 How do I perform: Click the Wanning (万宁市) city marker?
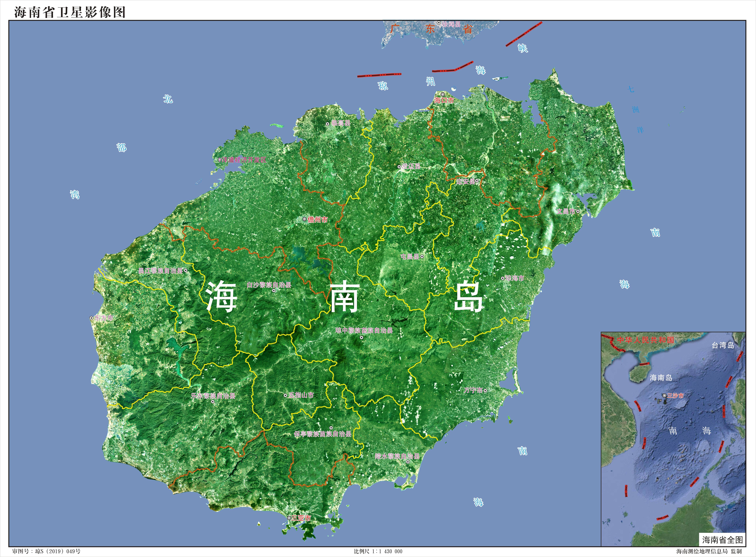pos(485,391)
